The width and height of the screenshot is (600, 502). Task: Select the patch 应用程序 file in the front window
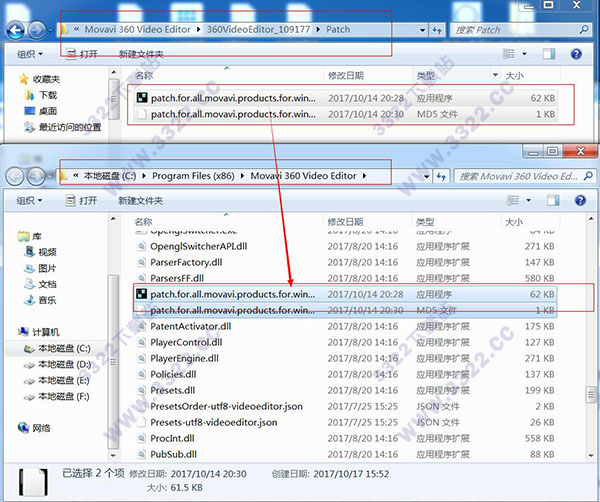[x=345, y=294]
